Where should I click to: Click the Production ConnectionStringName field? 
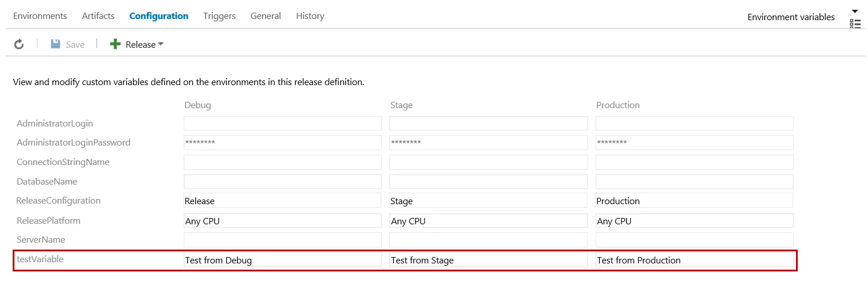pos(694,162)
